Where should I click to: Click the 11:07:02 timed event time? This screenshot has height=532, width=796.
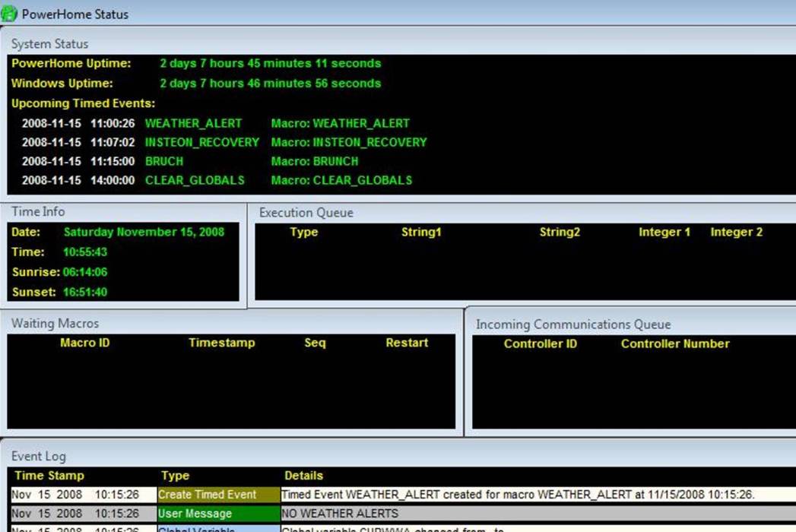pyautogui.click(x=113, y=143)
